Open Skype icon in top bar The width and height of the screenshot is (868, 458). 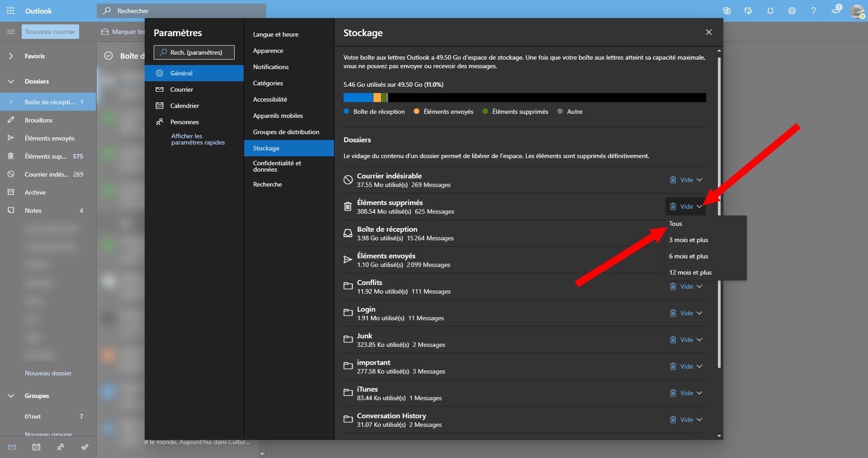coord(727,11)
